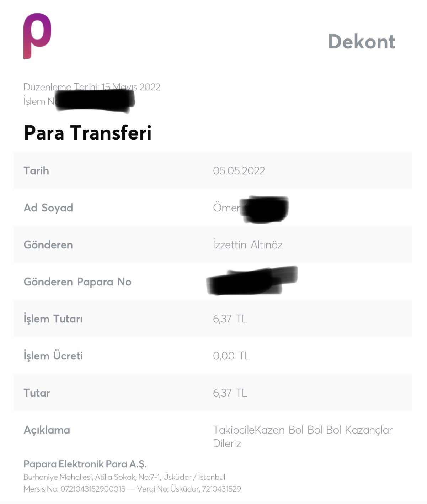Select the 0,00 TL fee value
Screen dimensions: 427x504
[231, 356]
